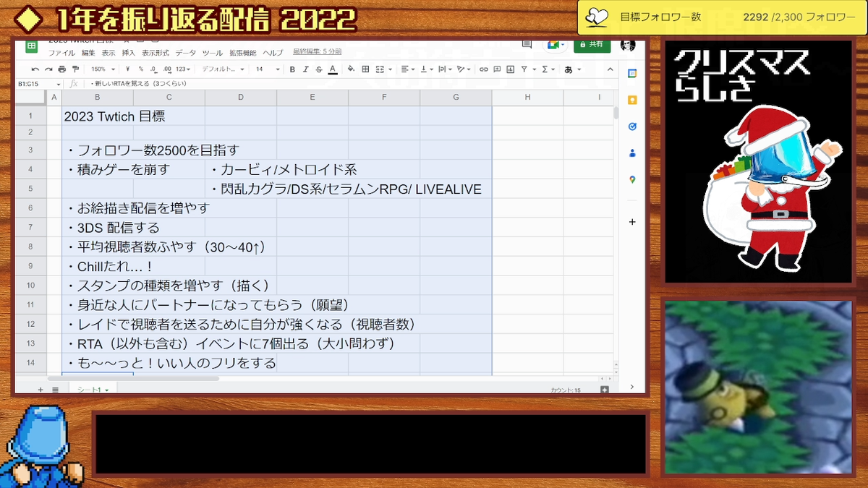The width and height of the screenshot is (868, 488).
Task: Open the cell borders tool
Action: 365,69
